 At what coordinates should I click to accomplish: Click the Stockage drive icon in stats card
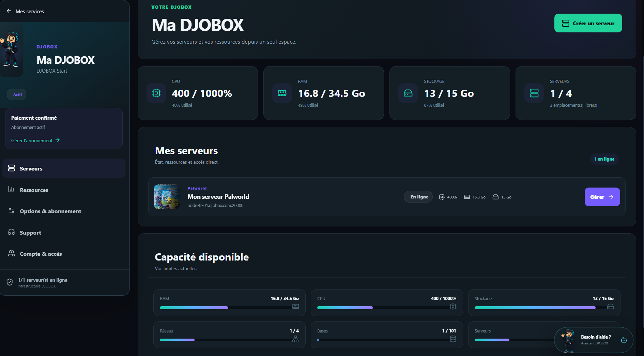click(x=408, y=93)
